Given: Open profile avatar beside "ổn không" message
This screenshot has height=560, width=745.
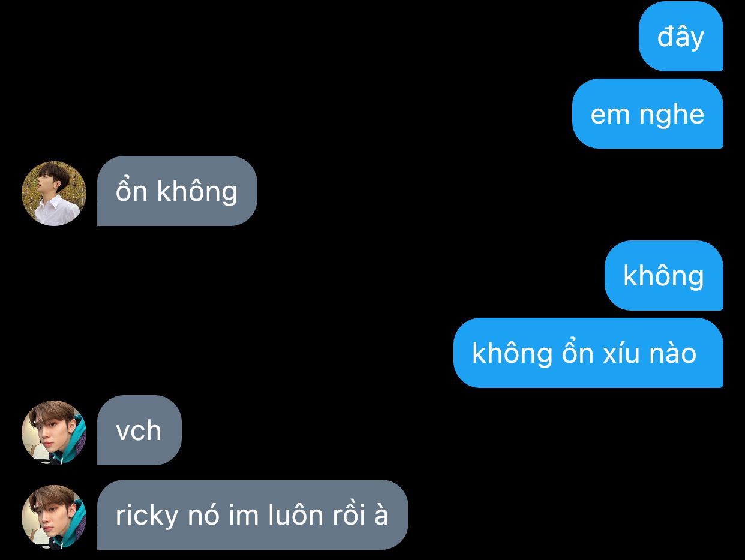Looking at the screenshot, I should 54,193.
